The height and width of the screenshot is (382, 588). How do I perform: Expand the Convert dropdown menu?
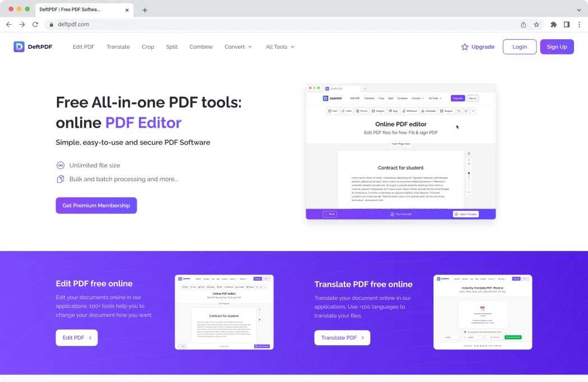[x=239, y=47]
